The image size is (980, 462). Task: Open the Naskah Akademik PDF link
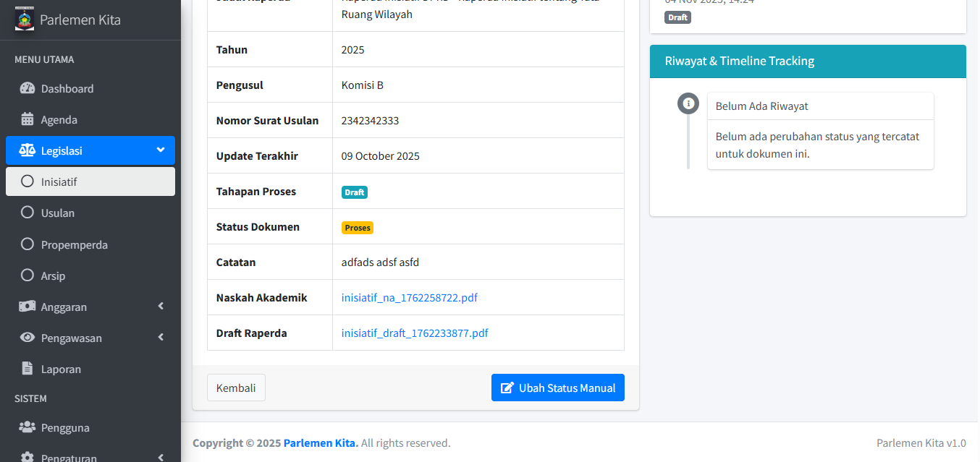[x=409, y=297]
